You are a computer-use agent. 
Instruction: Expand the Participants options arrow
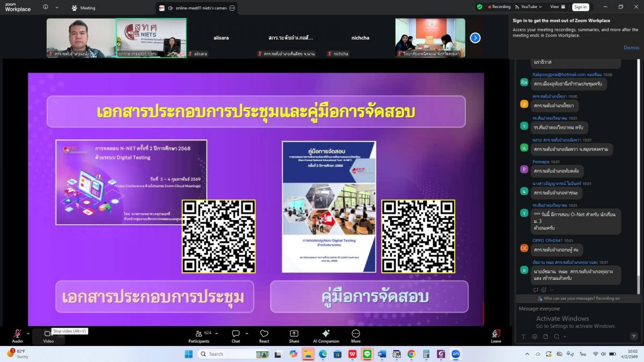[x=216, y=333]
